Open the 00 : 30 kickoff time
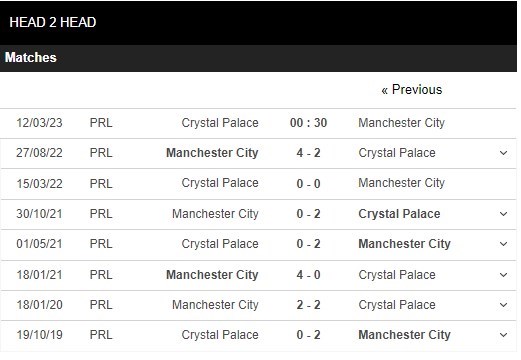 [x=308, y=123]
